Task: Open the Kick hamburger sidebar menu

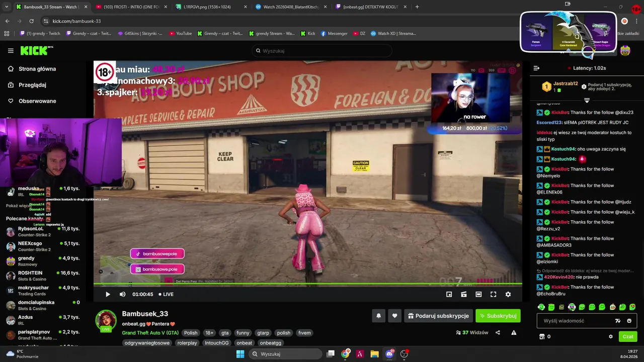Action: pyautogui.click(x=11, y=51)
